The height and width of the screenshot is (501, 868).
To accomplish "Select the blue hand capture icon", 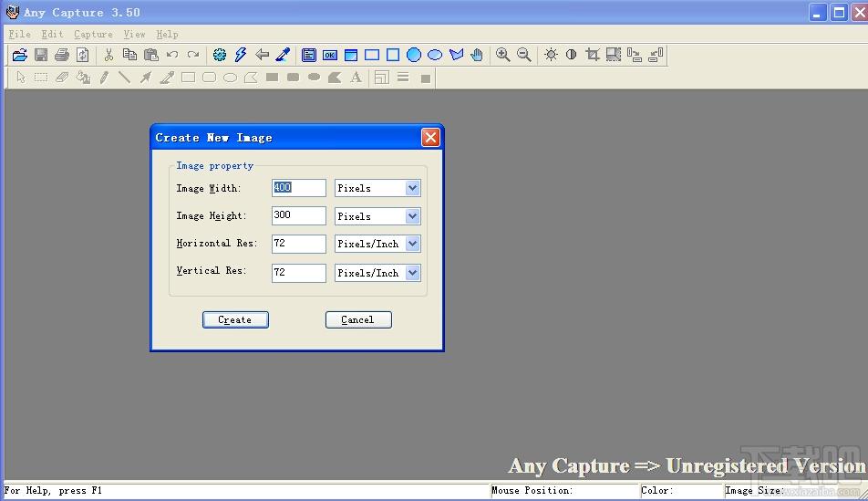I will (x=477, y=55).
